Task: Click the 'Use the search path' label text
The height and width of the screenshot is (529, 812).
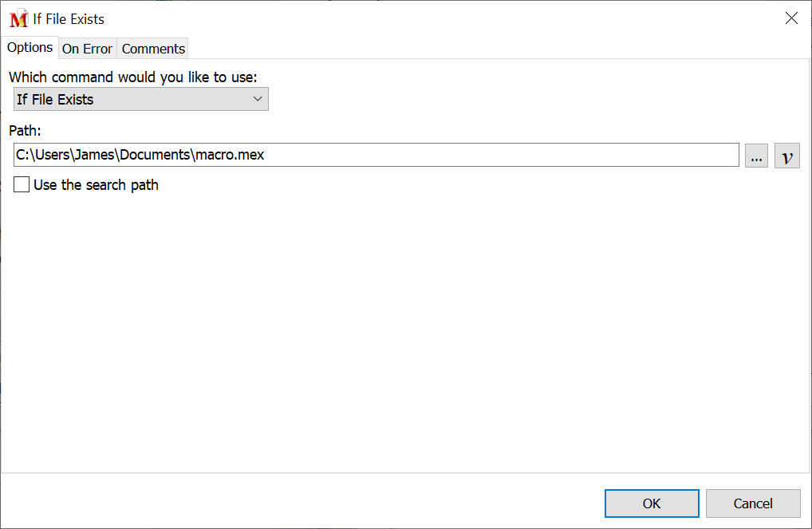Action: click(96, 185)
